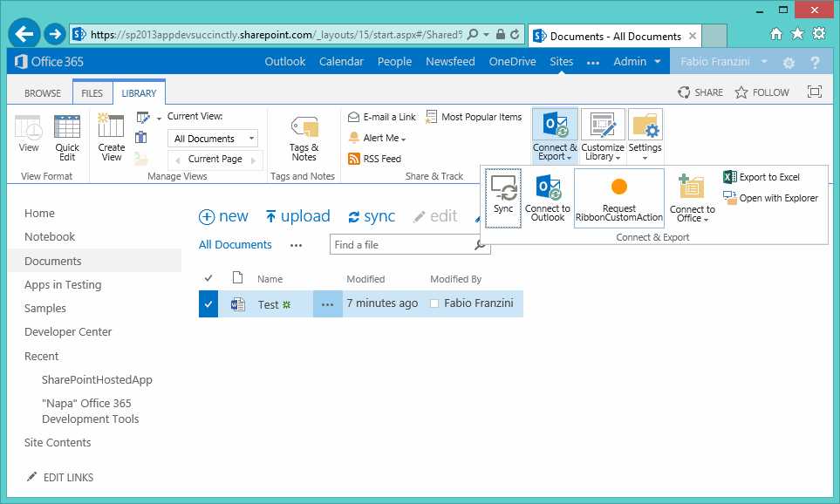Open the All Documents view combo box
840x504 pixels.
pyautogui.click(x=213, y=138)
